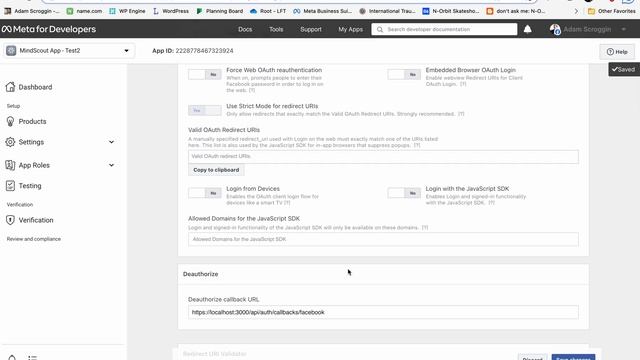This screenshot has height=360, width=640.
Task: Open My Apps
Action: [350, 29]
